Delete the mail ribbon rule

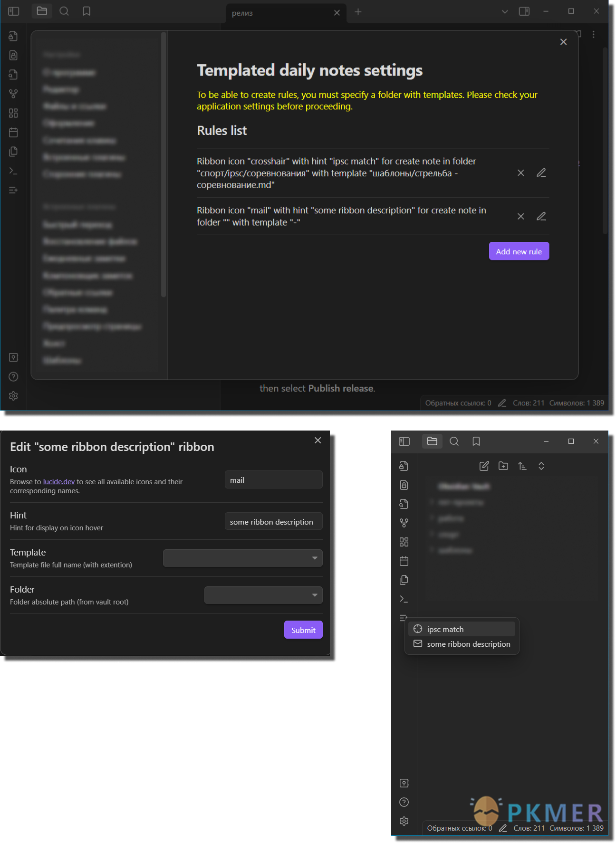point(520,217)
